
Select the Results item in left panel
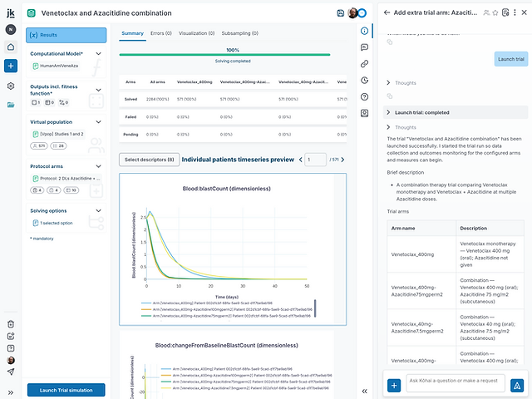coord(66,35)
